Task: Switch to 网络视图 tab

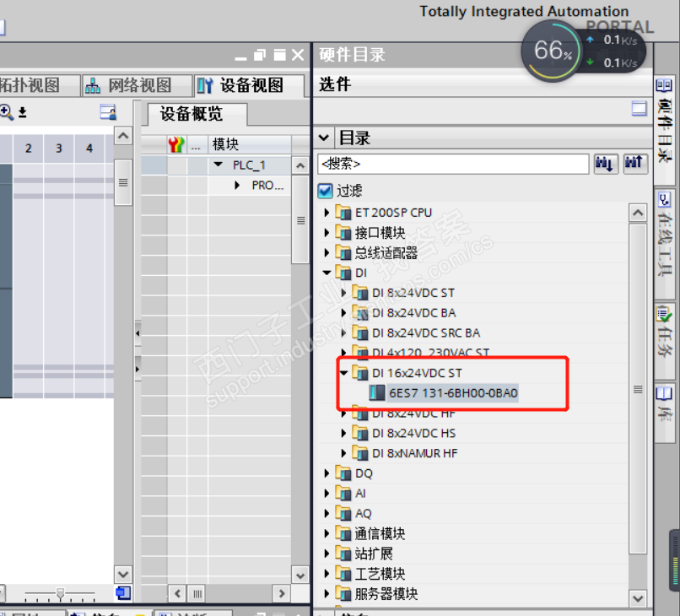Action: click(x=137, y=85)
